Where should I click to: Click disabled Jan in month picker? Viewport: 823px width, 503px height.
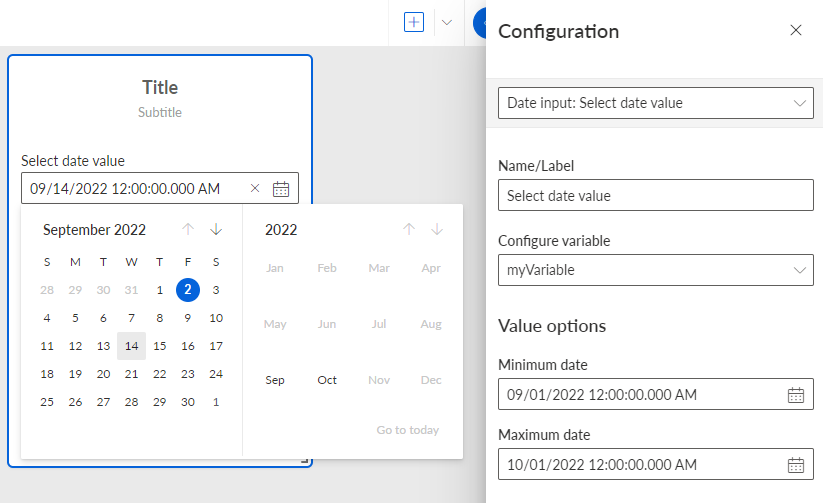tap(275, 268)
